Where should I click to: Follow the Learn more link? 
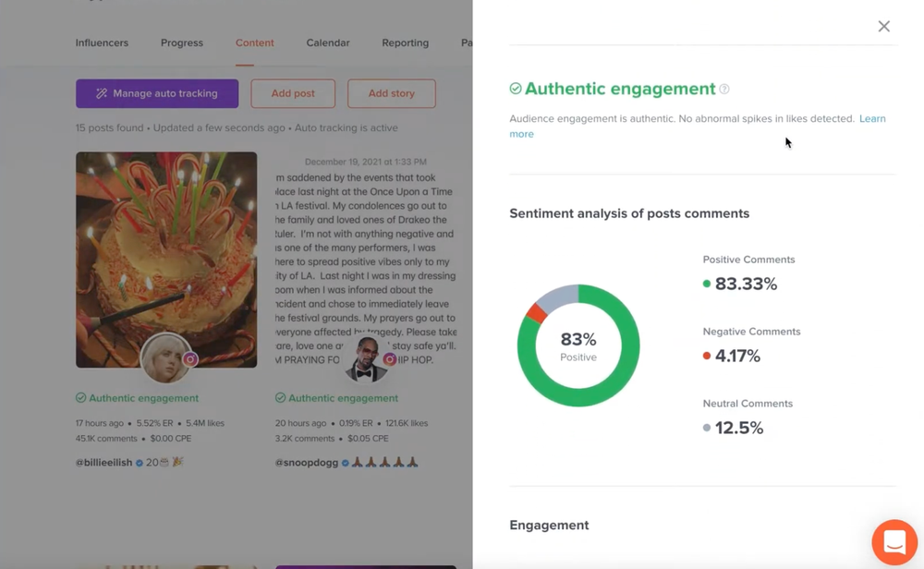[x=872, y=118]
